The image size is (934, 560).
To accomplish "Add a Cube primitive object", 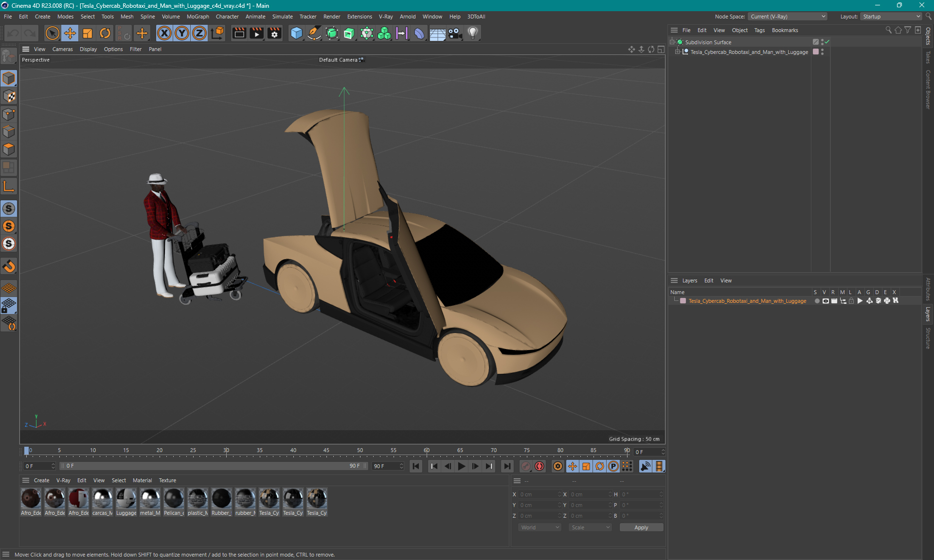I will (296, 33).
